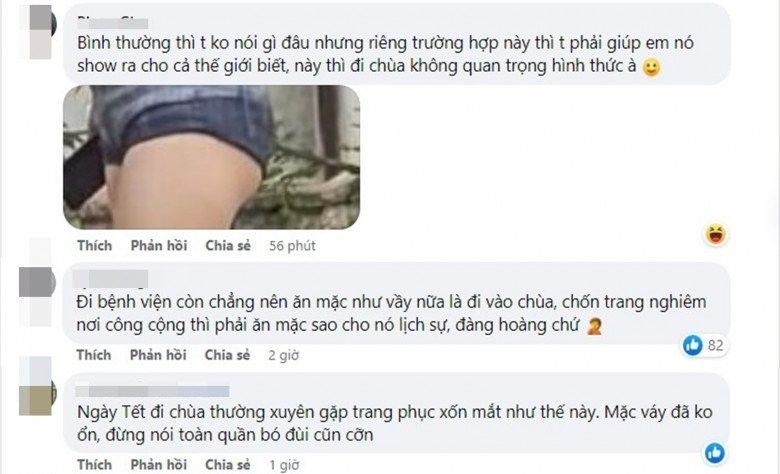The image size is (780, 474).
Task: Reply to first comment with Phản hồi
Action: tap(159, 246)
